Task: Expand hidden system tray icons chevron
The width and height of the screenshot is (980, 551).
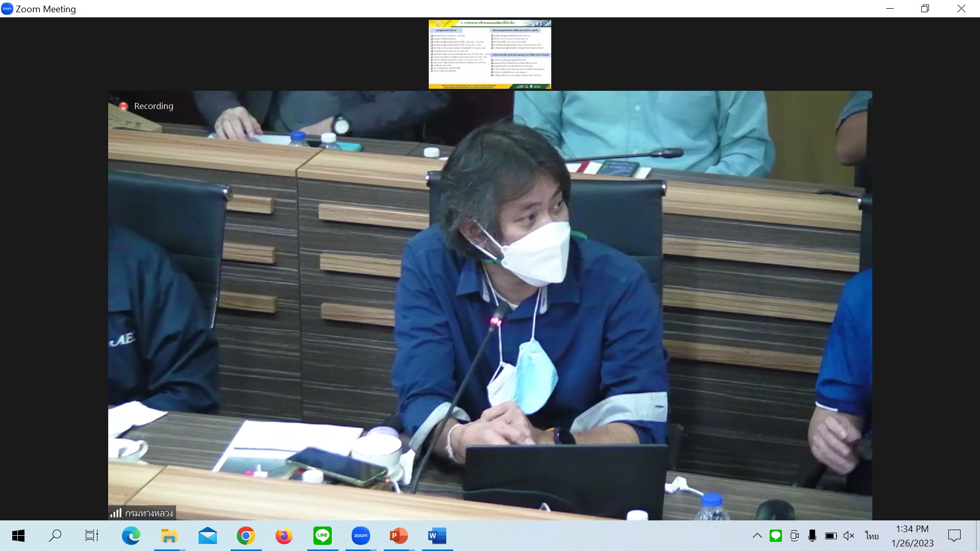Action: [x=757, y=536]
